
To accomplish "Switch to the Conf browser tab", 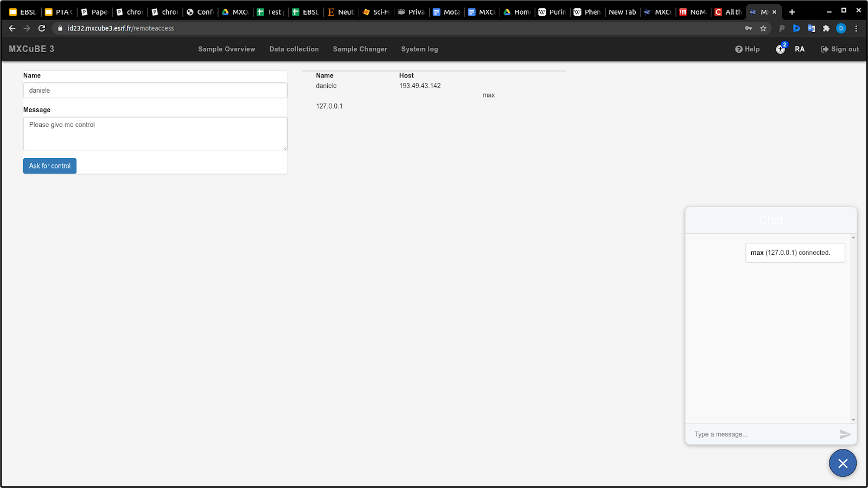I will 201,12.
